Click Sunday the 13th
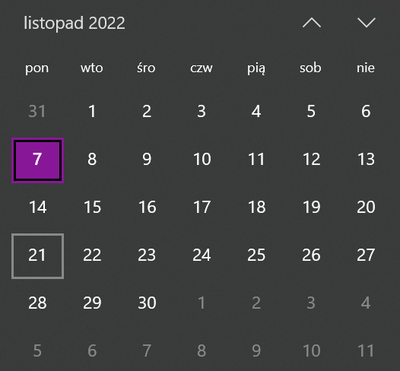 (366, 159)
